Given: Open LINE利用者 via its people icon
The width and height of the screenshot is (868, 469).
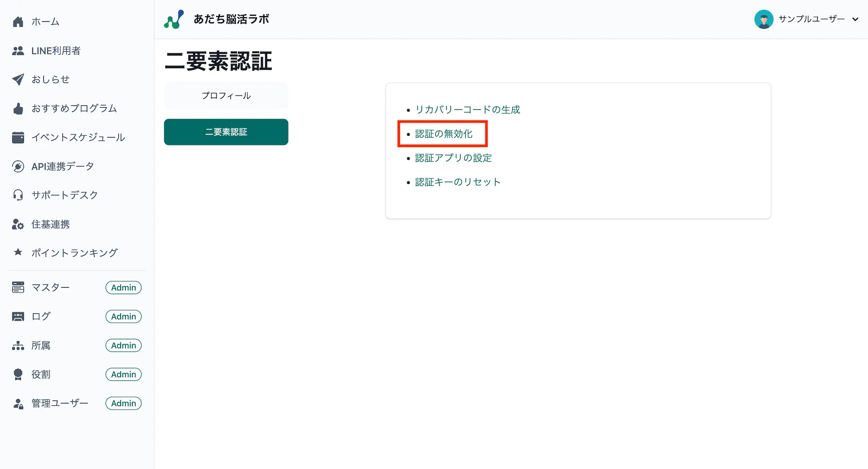Looking at the screenshot, I should click(x=18, y=51).
